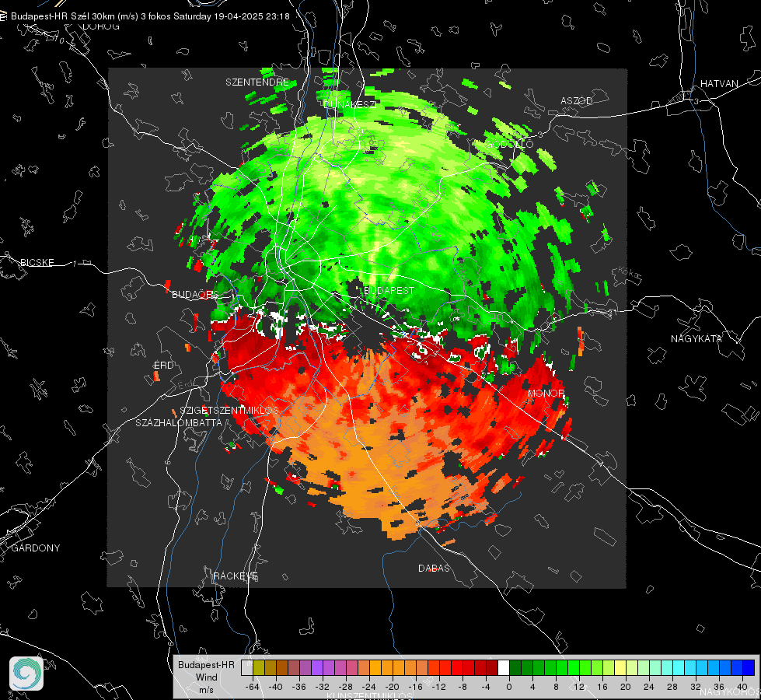This screenshot has width=761, height=700.
Task: Click the DOROG label near the top
Action: (x=101, y=26)
